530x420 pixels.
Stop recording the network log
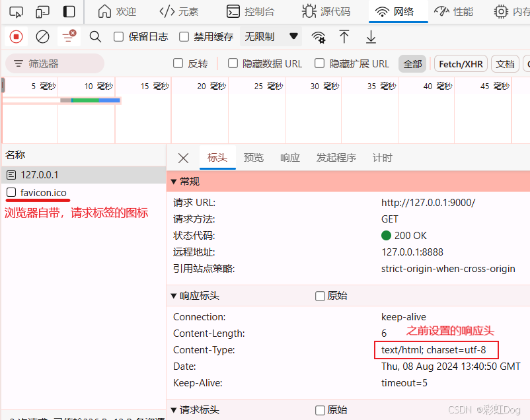pyautogui.click(x=15, y=37)
